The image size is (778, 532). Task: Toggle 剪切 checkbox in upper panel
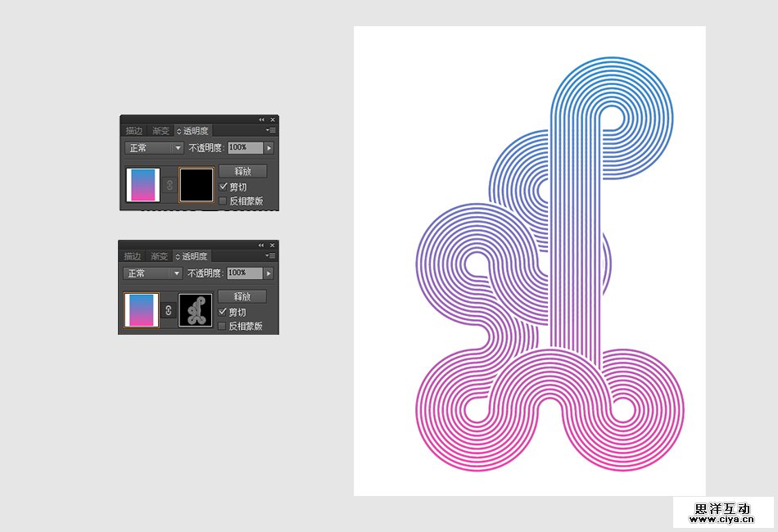coord(224,187)
